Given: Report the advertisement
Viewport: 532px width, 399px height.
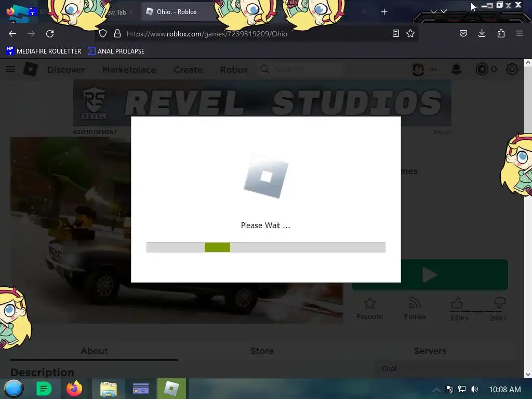Looking at the screenshot, I should (442, 132).
